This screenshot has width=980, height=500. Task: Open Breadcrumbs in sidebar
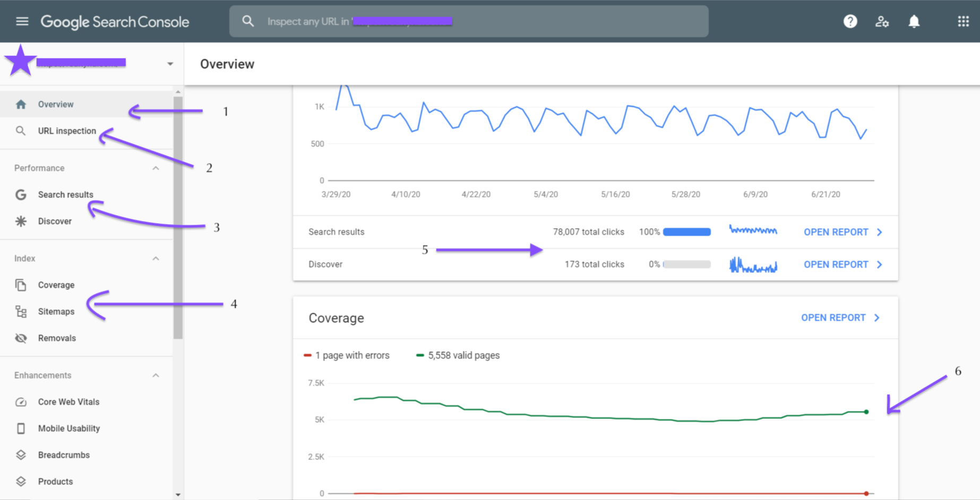tap(87, 455)
